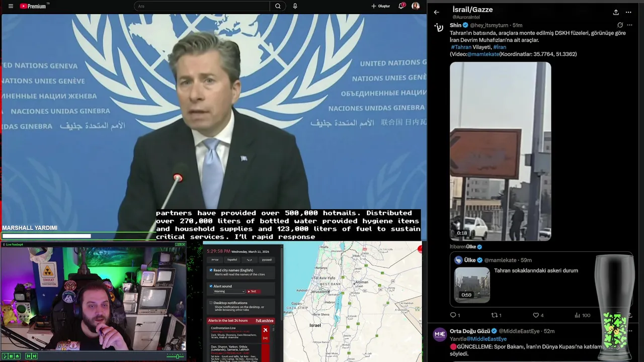Image resolution: width=644 pixels, height=362 pixels.
Task: Click the YouTube search magnifier button
Action: point(278,6)
